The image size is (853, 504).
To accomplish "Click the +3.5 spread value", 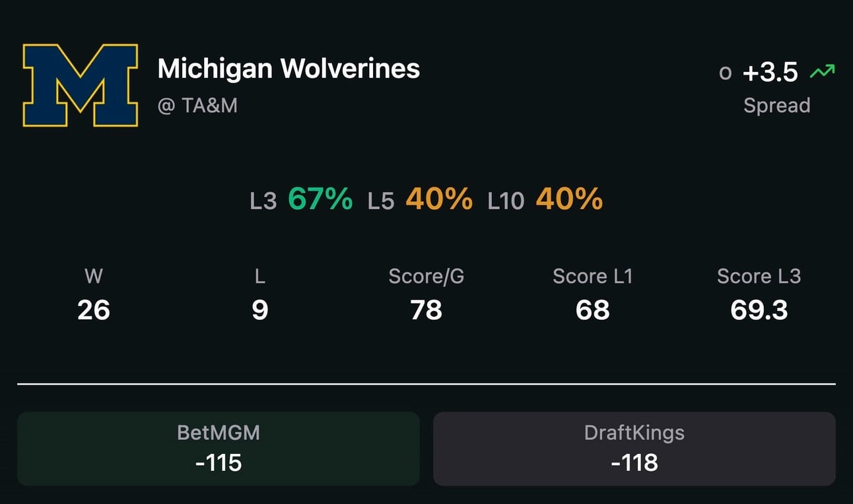I will [770, 73].
